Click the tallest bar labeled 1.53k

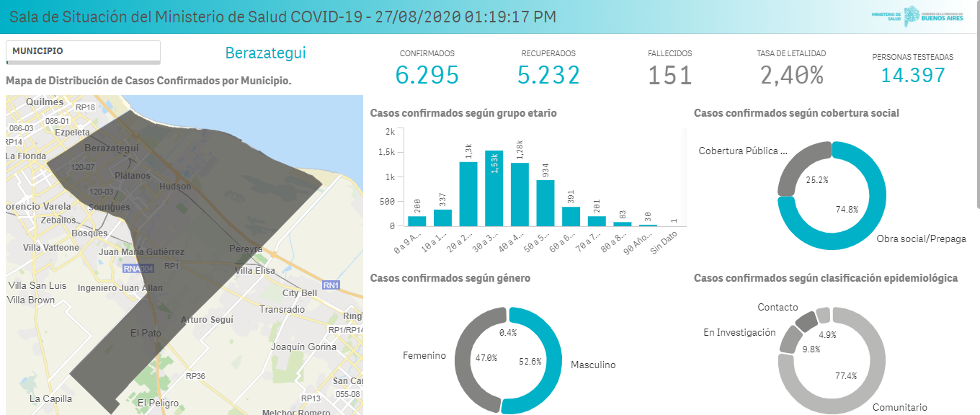(x=494, y=188)
